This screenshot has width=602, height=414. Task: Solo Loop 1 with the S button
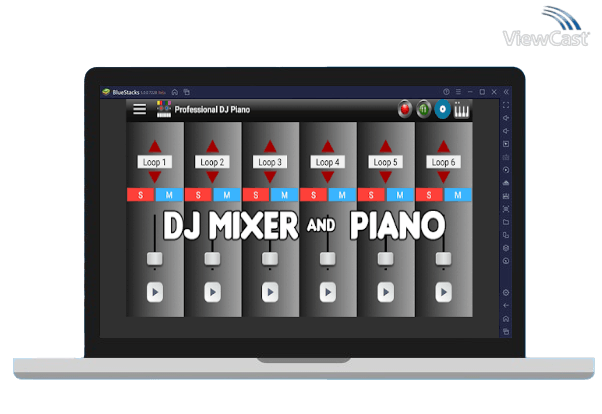tap(141, 195)
